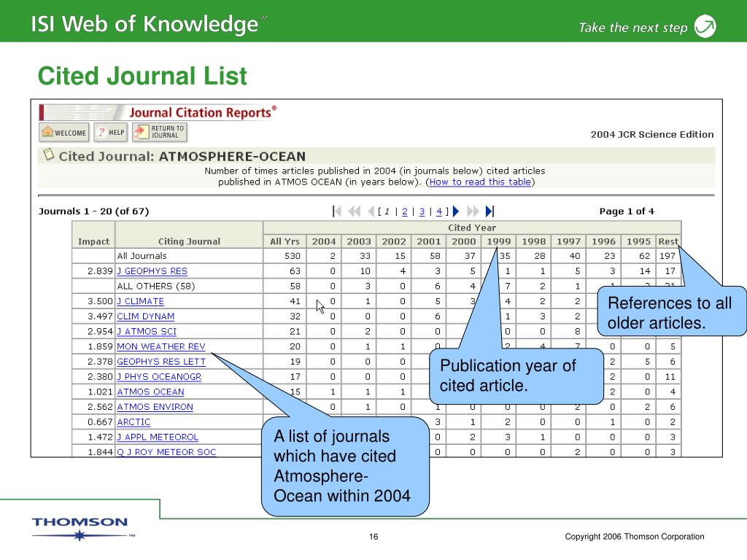Screen dimensions: 747x560
Task: Click the '2004' cited year column header
Action: [x=324, y=241]
